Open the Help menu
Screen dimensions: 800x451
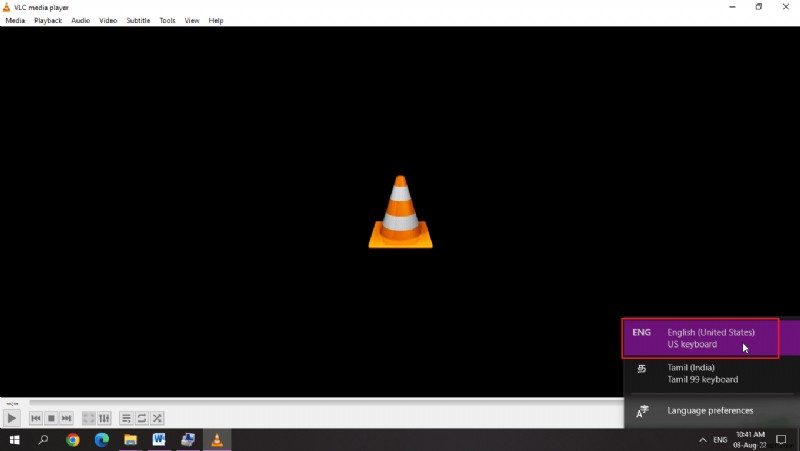pos(216,20)
